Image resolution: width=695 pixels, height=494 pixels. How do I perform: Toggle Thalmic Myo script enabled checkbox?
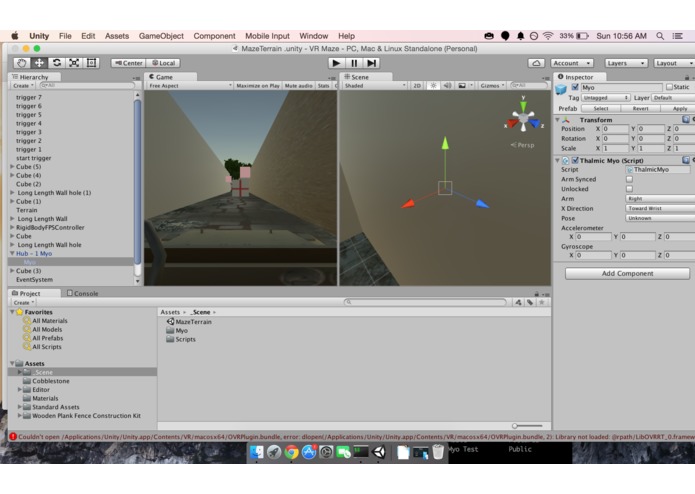click(x=575, y=160)
